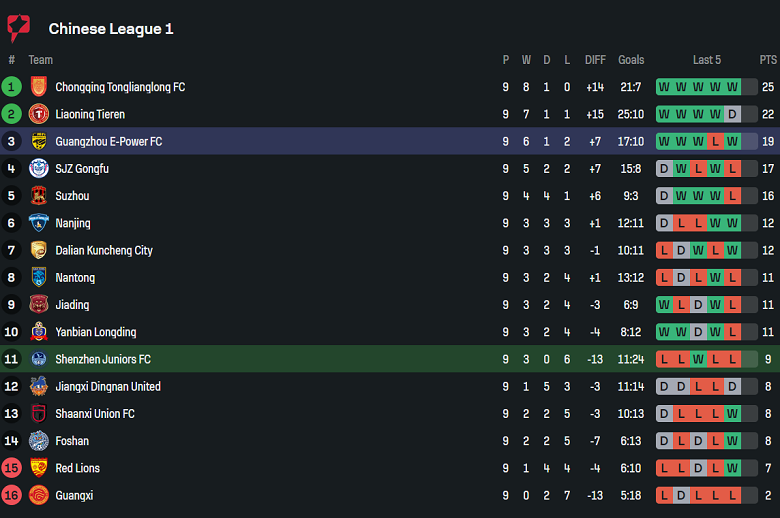Viewport: 780px width, 518px height.
Task: Click Liaoning Tieren club crest
Action: point(39,114)
